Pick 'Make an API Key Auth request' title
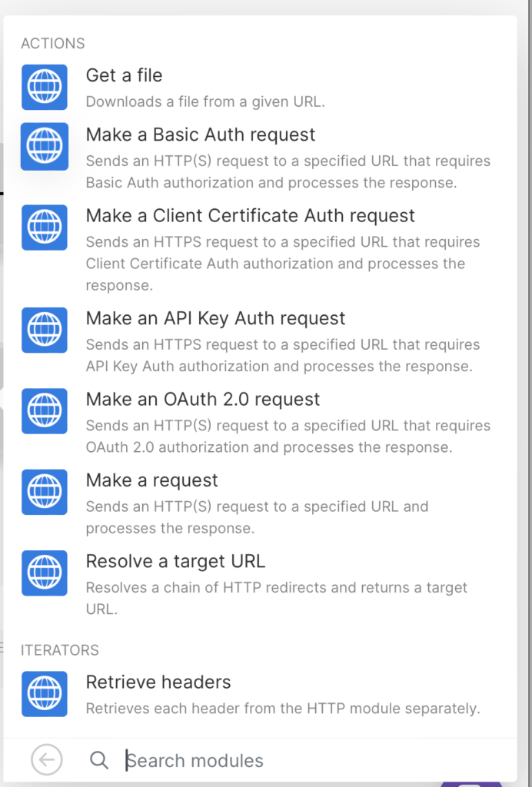This screenshot has width=532, height=787. tap(215, 318)
